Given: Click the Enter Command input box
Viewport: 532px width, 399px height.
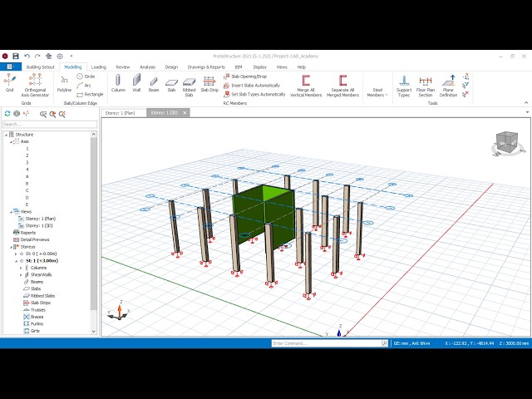Looking at the screenshot, I should [x=327, y=343].
